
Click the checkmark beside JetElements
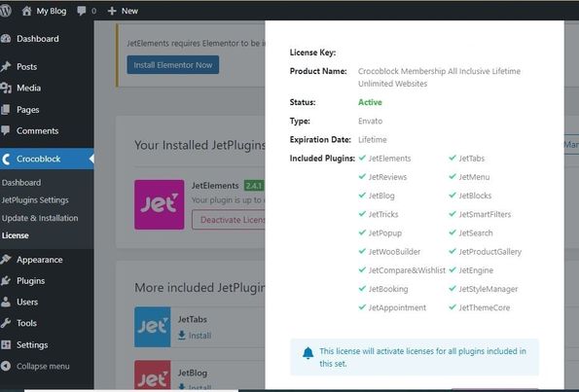click(x=362, y=158)
